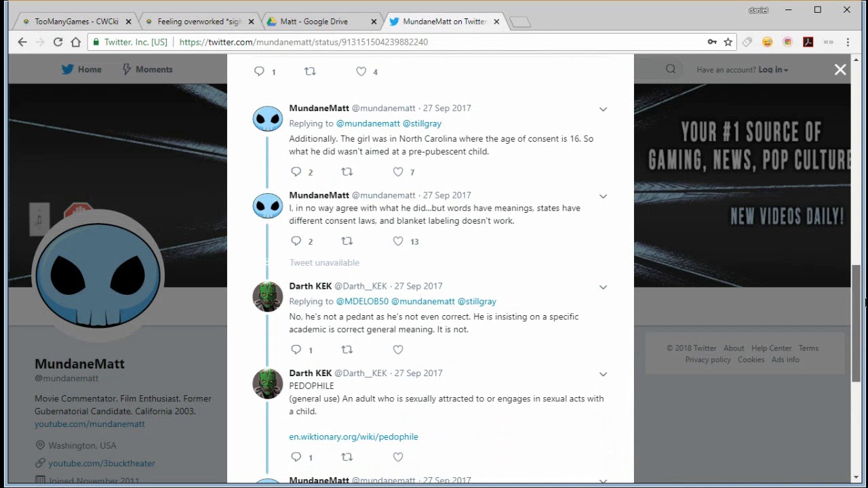Screen dimensions: 868x488
Task: Click the MundaneMatt profile name heading
Action: (79, 364)
